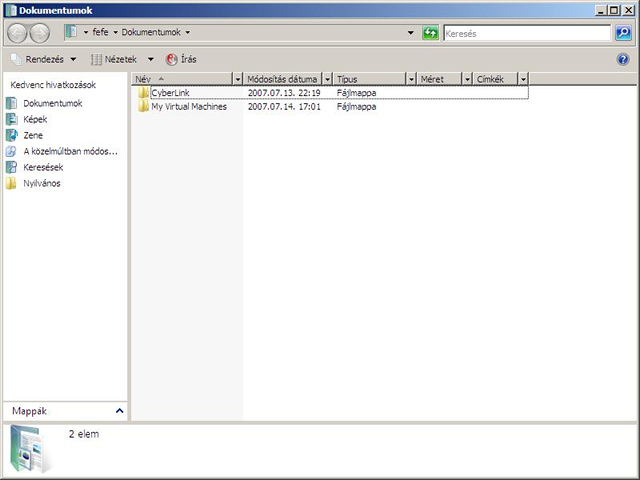The height and width of the screenshot is (480, 640).
Task: Click the recently modified search icon in sidebar
Action: click(x=11, y=151)
